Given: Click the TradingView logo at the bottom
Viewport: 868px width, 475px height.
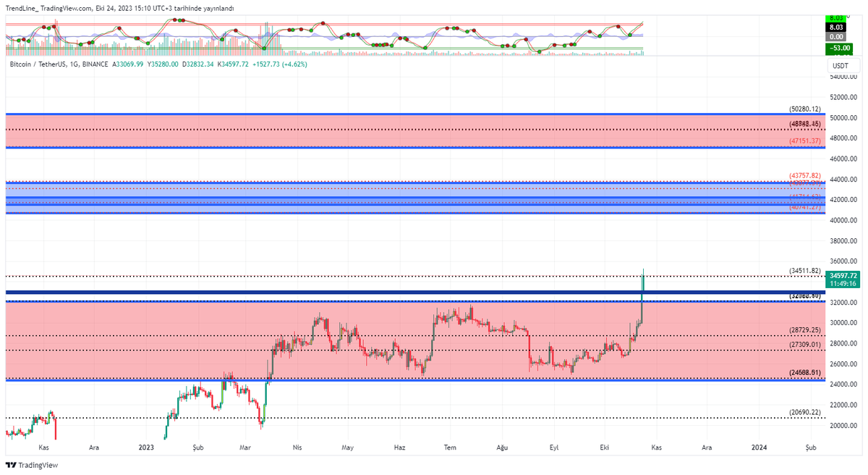Looking at the screenshot, I should [x=32, y=465].
